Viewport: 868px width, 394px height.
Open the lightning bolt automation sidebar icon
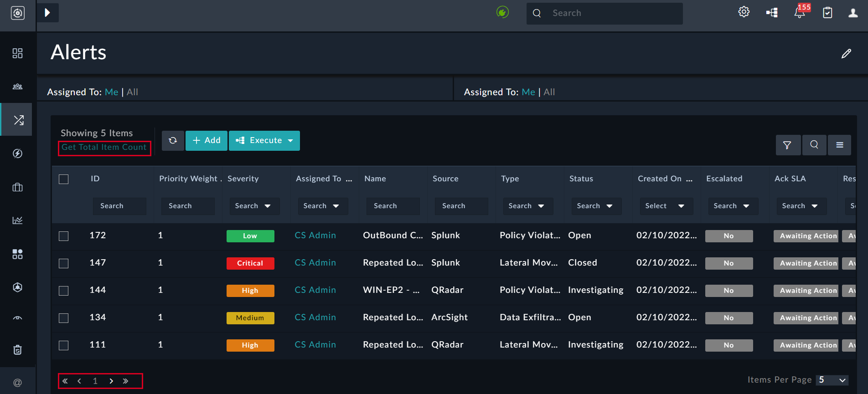(17, 154)
